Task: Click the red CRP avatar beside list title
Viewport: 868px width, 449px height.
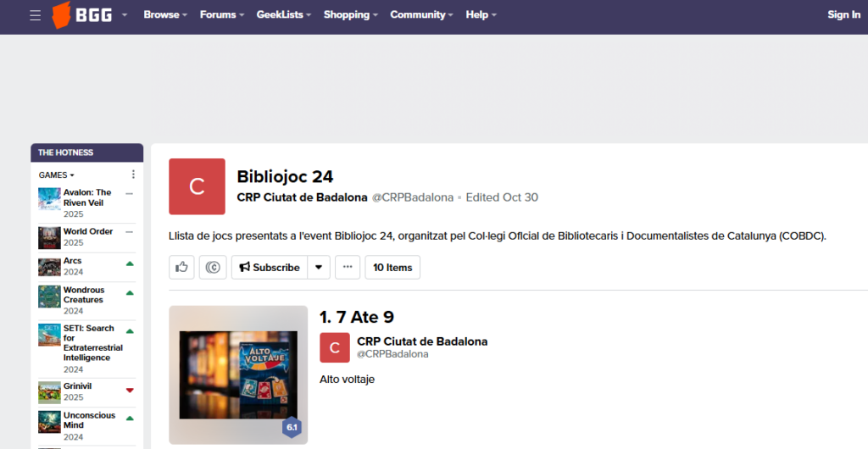Action: click(x=197, y=186)
